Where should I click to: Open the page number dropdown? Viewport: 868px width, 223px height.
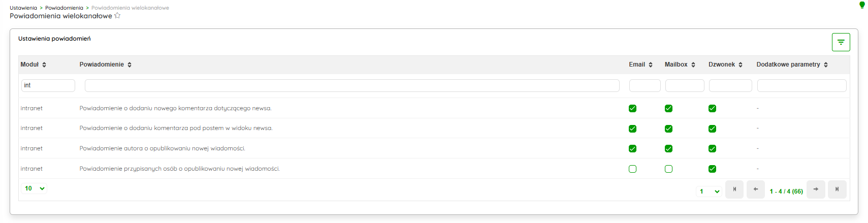709,192
